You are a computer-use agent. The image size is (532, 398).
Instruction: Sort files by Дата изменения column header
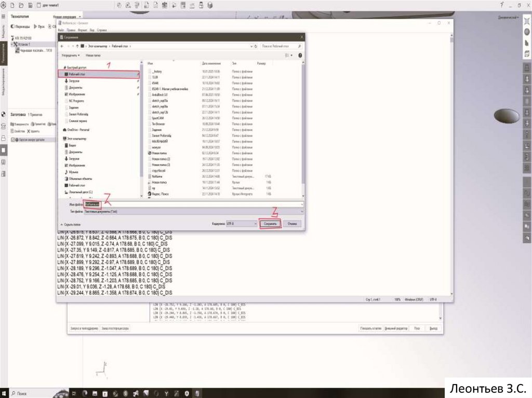pyautogui.click(x=211, y=63)
